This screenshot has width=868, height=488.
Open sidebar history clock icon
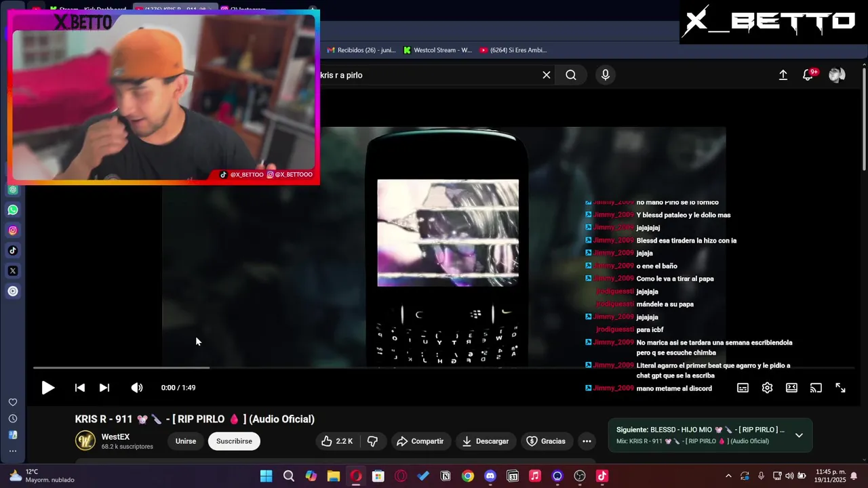click(x=13, y=419)
